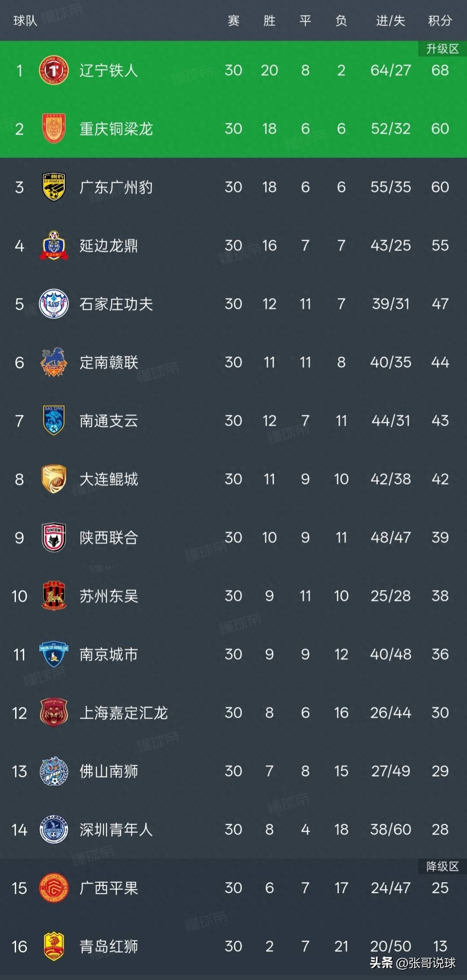Image resolution: width=467 pixels, height=980 pixels.
Task: Tap the 升级区 promotion zone label
Action: pos(442,49)
